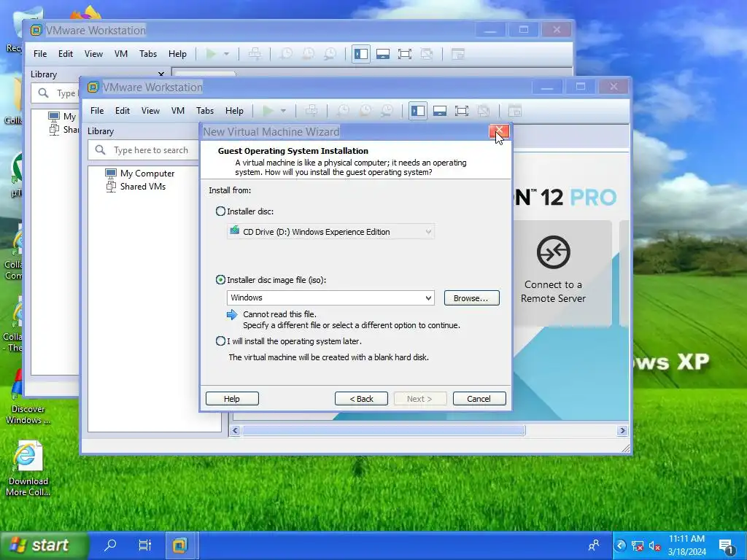Open Help menu in back VMware window
747x560 pixels.
point(178,54)
